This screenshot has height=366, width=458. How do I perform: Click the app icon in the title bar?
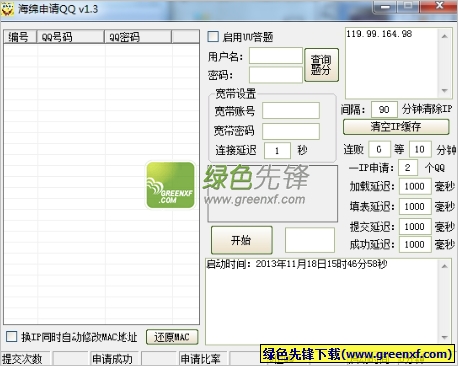point(7,9)
